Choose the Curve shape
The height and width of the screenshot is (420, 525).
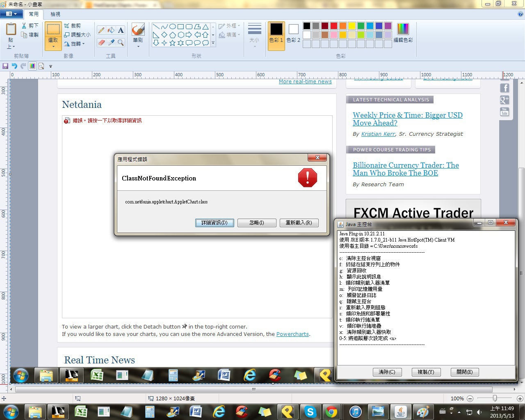tap(164, 27)
